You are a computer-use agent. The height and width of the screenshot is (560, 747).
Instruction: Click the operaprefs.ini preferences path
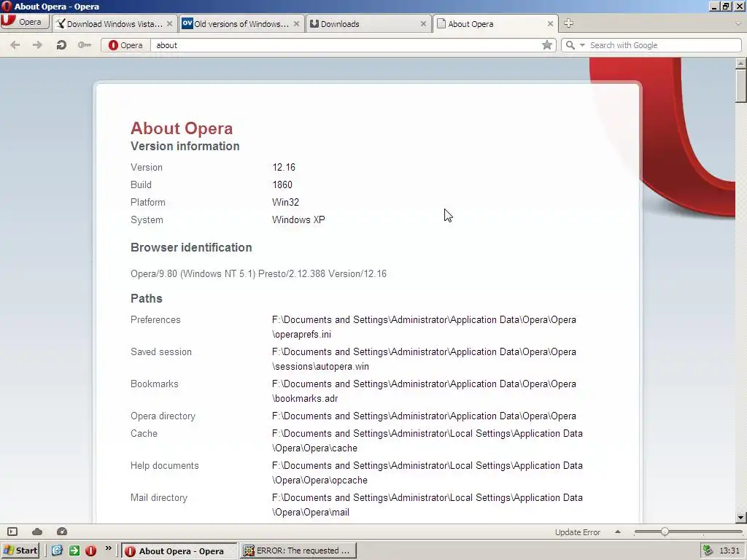[x=424, y=327]
